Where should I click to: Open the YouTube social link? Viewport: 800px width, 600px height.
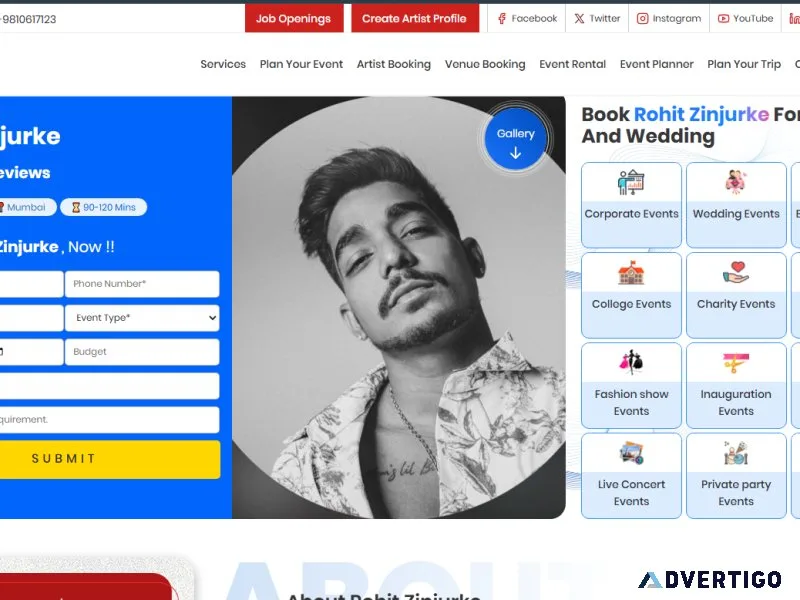tap(745, 18)
